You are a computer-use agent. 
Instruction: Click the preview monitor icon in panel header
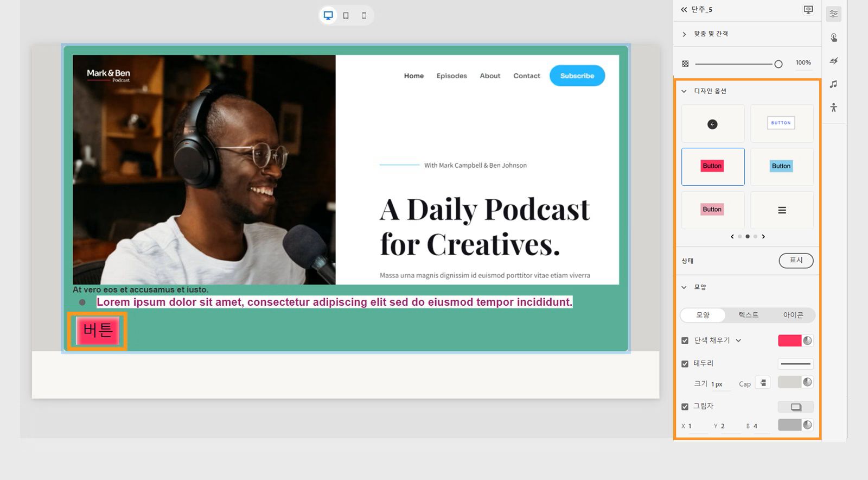tap(808, 9)
